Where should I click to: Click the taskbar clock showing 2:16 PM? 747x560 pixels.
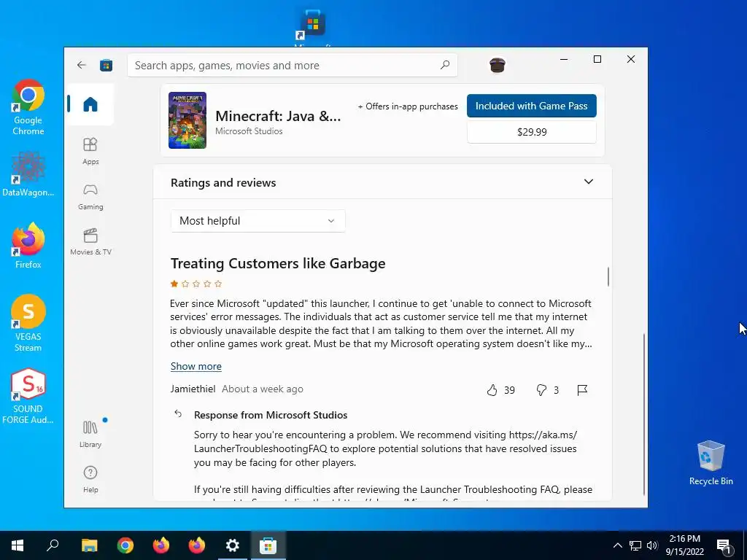click(x=684, y=545)
